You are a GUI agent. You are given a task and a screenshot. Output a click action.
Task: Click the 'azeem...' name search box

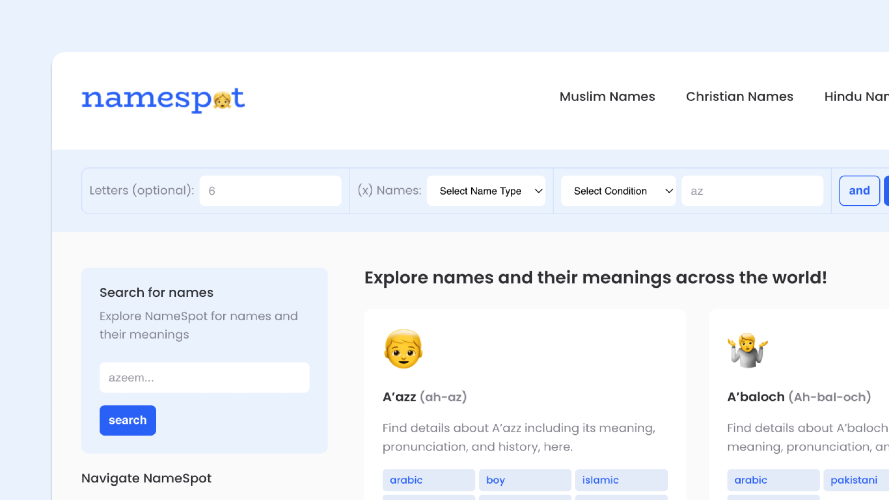pos(205,378)
